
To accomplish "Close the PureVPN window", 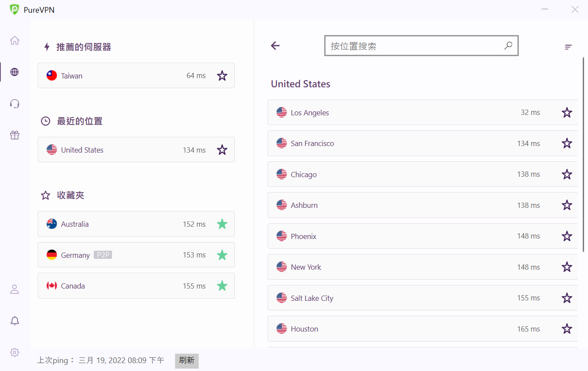I will coord(575,9).
